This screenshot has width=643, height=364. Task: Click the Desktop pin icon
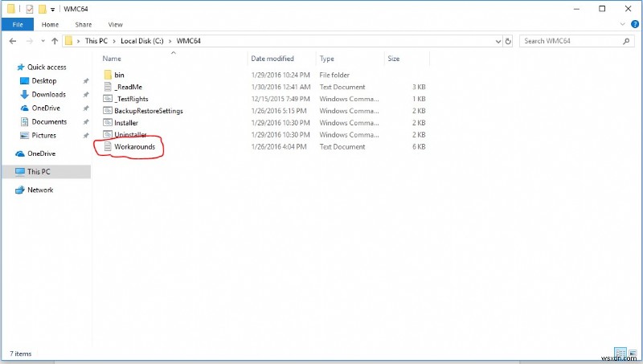(86, 80)
